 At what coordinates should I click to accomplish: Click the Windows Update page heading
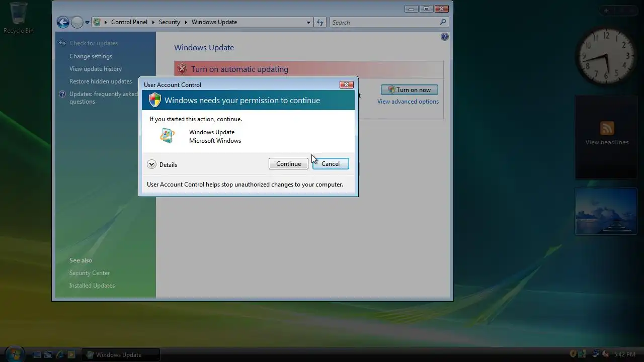click(x=204, y=48)
